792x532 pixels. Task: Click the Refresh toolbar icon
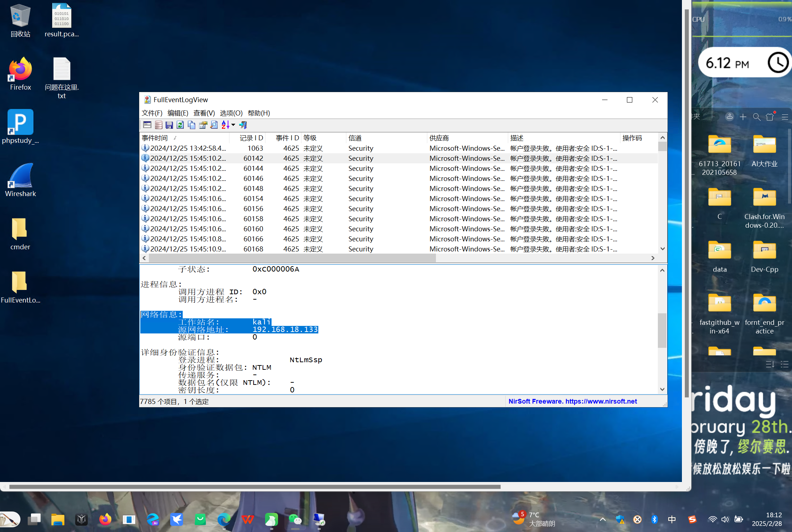point(180,125)
